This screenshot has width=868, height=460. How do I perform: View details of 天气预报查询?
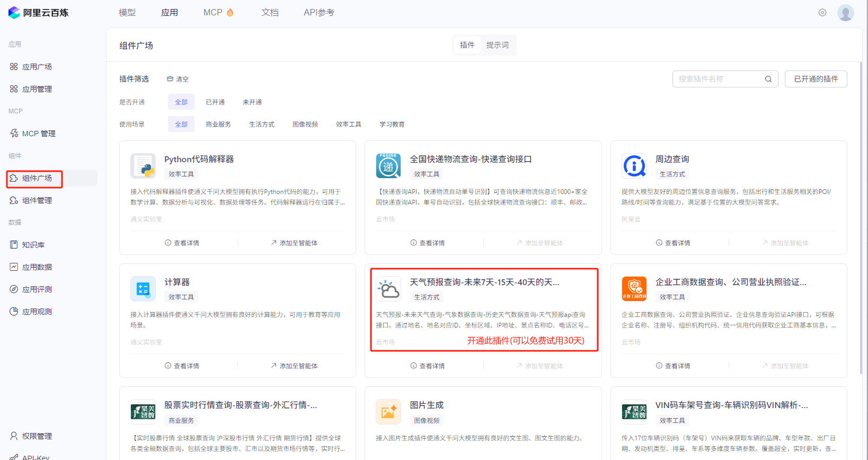[428, 366]
